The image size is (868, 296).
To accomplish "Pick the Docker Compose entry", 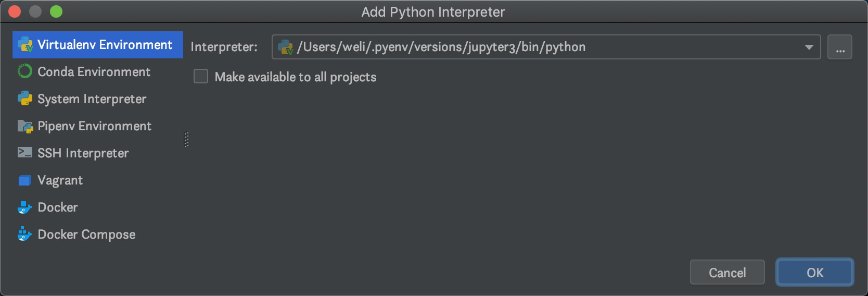I will click(98, 235).
